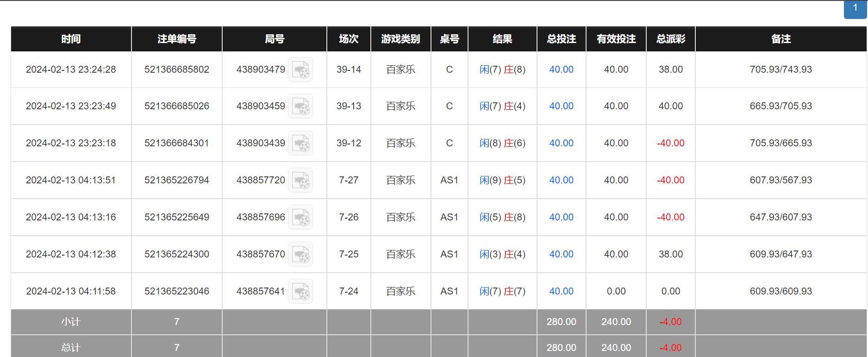This screenshot has width=868, height=357.
Task: Click the 时间 column header
Action: click(71, 39)
